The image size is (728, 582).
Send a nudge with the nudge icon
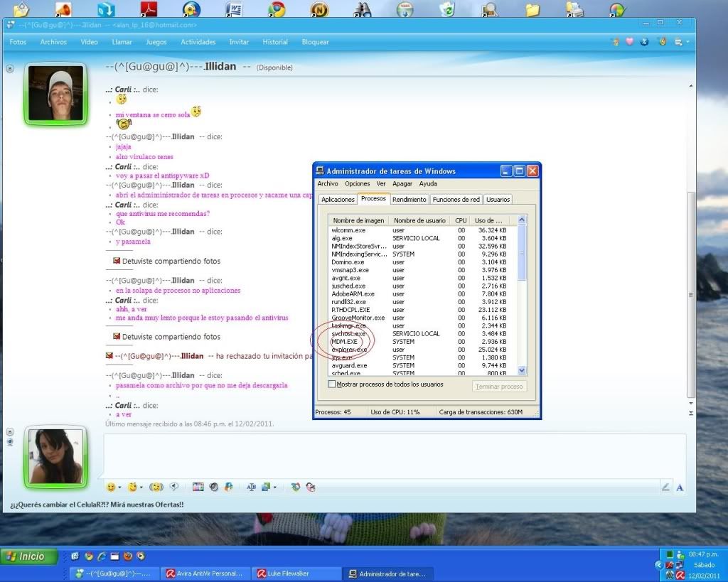point(156,487)
